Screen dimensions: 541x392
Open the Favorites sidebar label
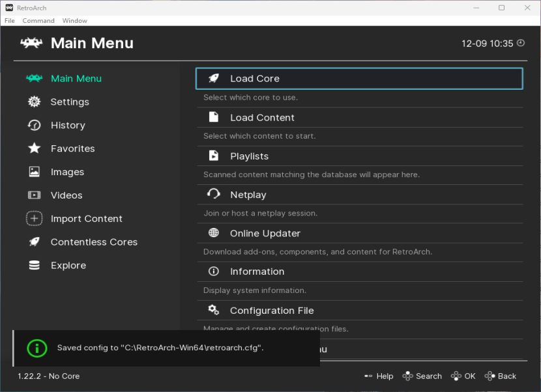(73, 148)
